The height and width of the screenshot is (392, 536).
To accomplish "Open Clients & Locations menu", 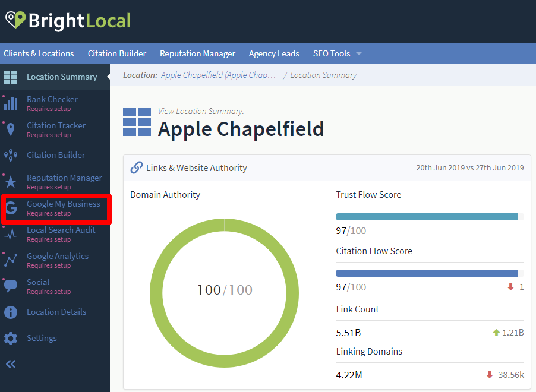I will [39, 53].
